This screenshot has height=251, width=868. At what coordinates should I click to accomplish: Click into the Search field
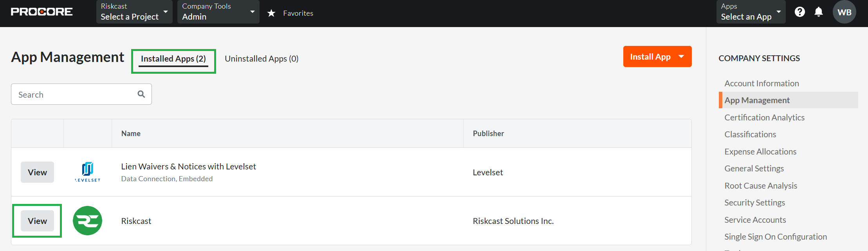coord(74,95)
